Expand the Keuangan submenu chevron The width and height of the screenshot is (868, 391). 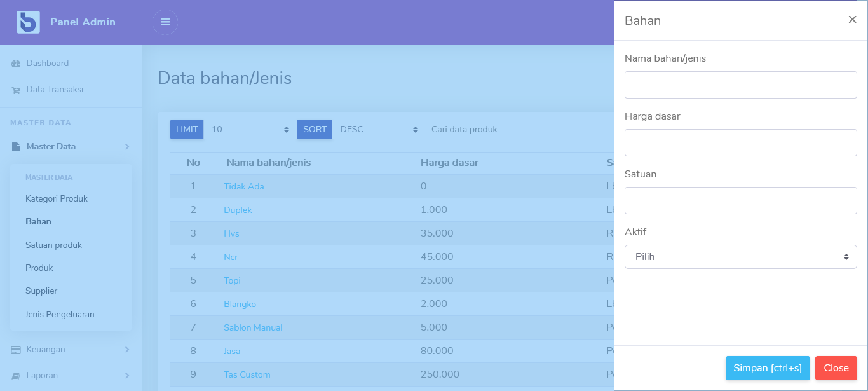(127, 350)
